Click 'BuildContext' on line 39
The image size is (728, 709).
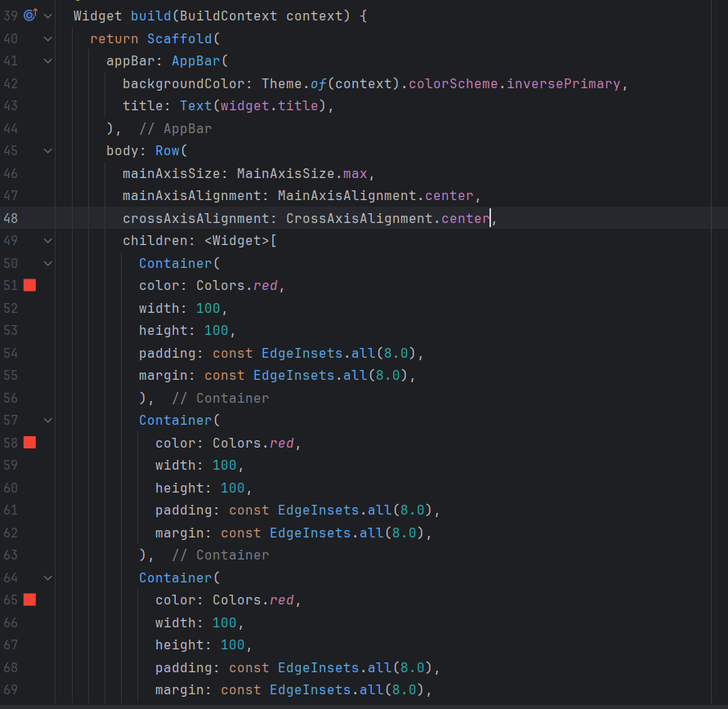click(x=229, y=16)
